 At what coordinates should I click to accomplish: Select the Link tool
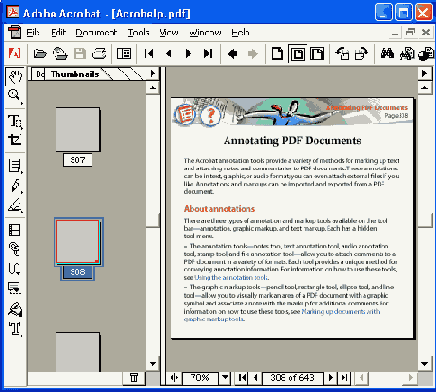pos(15,249)
